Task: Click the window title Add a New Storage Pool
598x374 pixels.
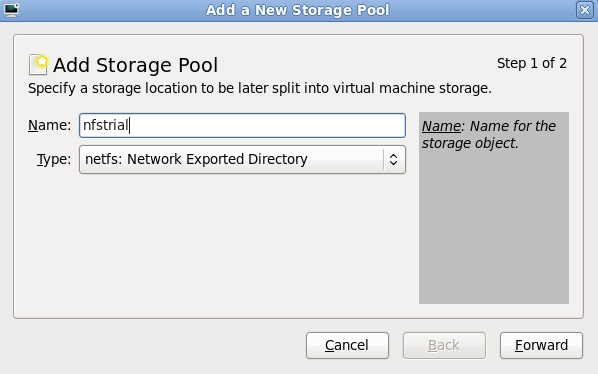Action: point(297,10)
